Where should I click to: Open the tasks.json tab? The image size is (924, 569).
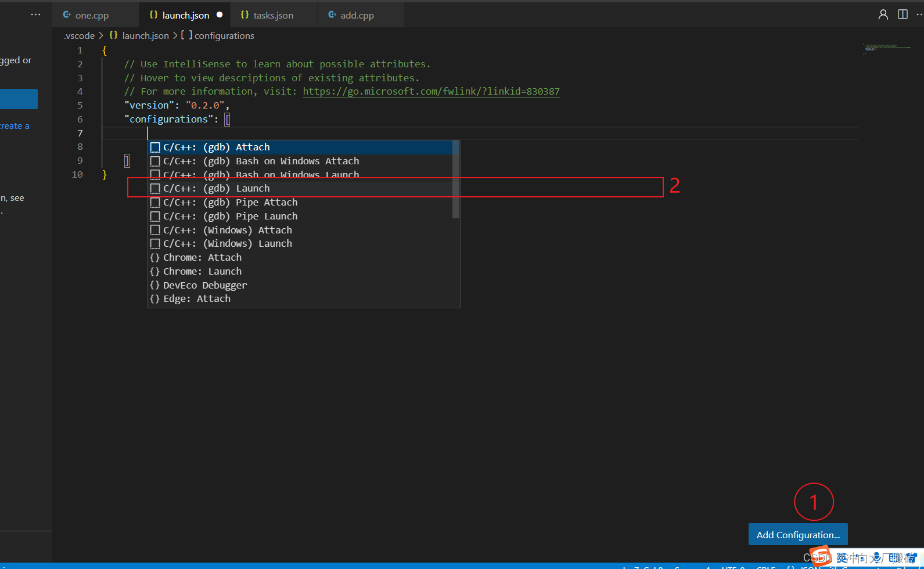(274, 15)
